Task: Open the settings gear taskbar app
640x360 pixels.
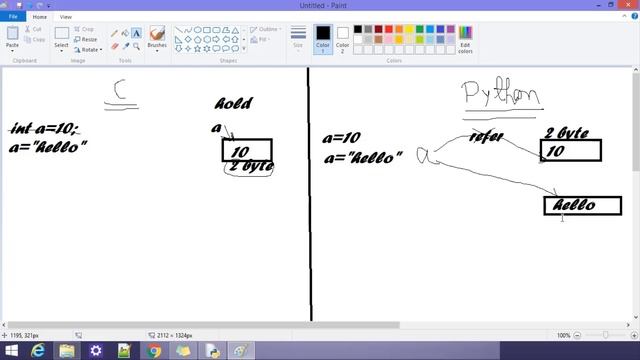Action: [x=96, y=351]
